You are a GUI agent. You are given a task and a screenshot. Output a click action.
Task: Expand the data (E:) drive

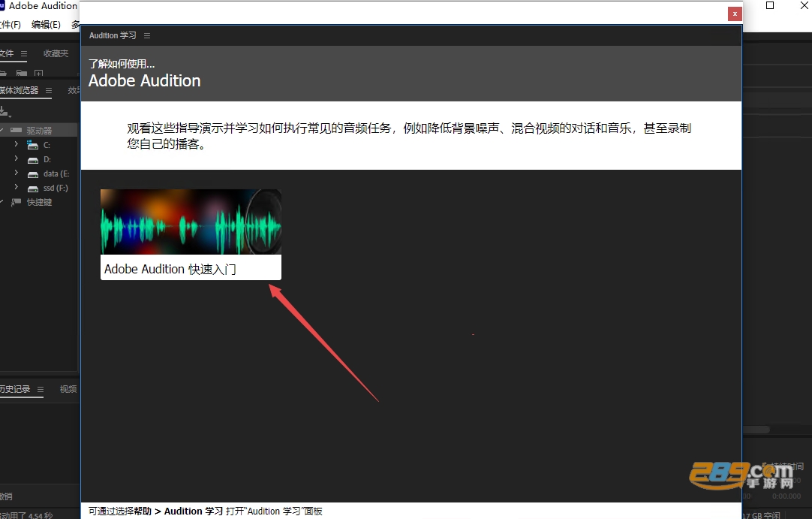pos(16,173)
